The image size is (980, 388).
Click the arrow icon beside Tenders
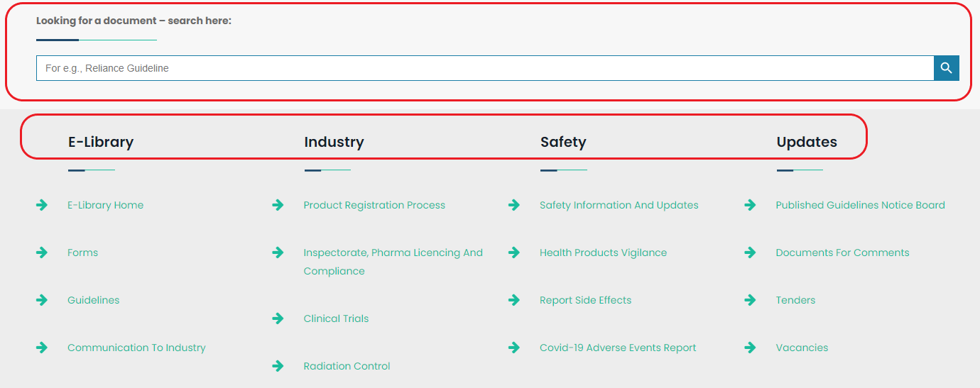pyautogui.click(x=750, y=300)
